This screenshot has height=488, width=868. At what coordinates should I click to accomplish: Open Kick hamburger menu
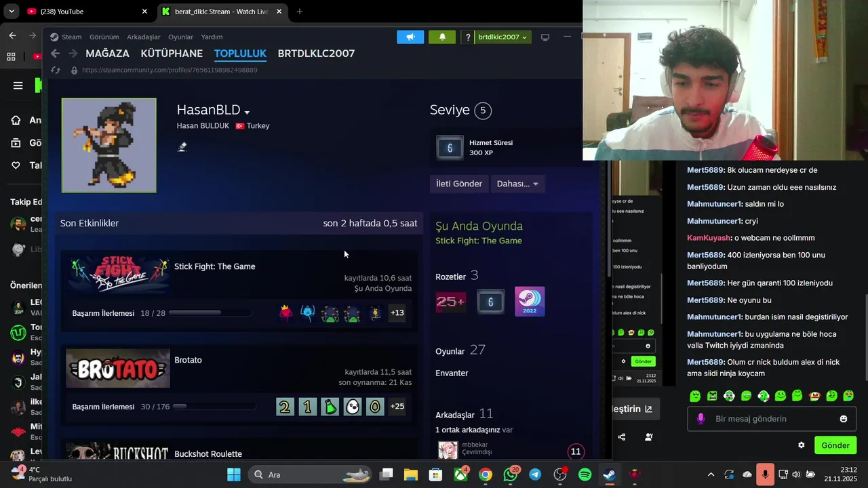18,85
